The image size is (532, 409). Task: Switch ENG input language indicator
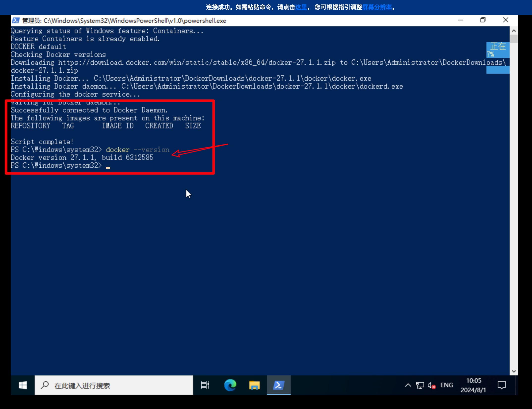[447, 385]
